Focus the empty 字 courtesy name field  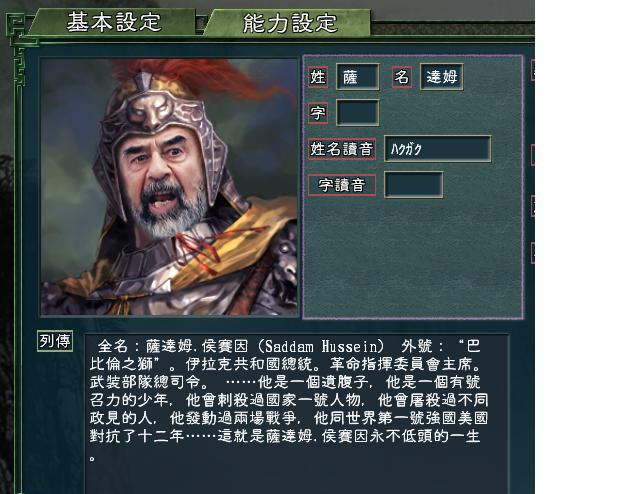(358, 113)
